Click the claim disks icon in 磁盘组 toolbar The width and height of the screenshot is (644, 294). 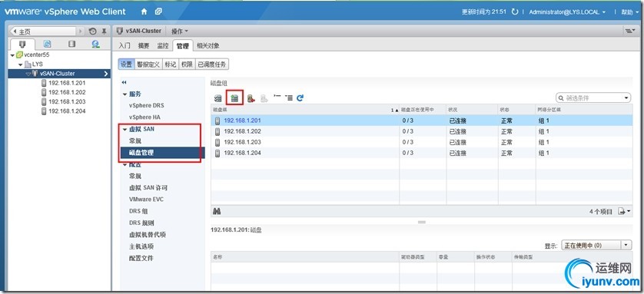(218, 98)
